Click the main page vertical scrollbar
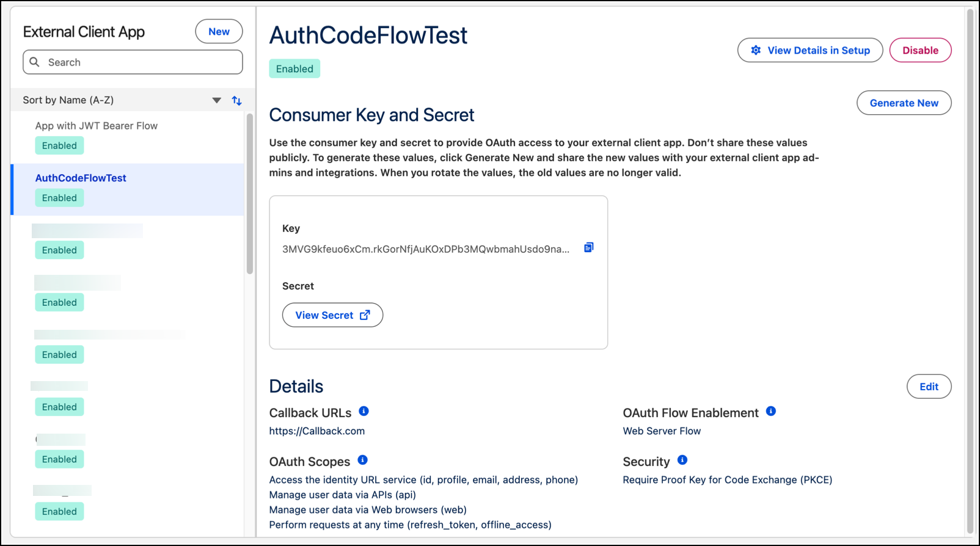The width and height of the screenshot is (980, 546). click(970, 272)
